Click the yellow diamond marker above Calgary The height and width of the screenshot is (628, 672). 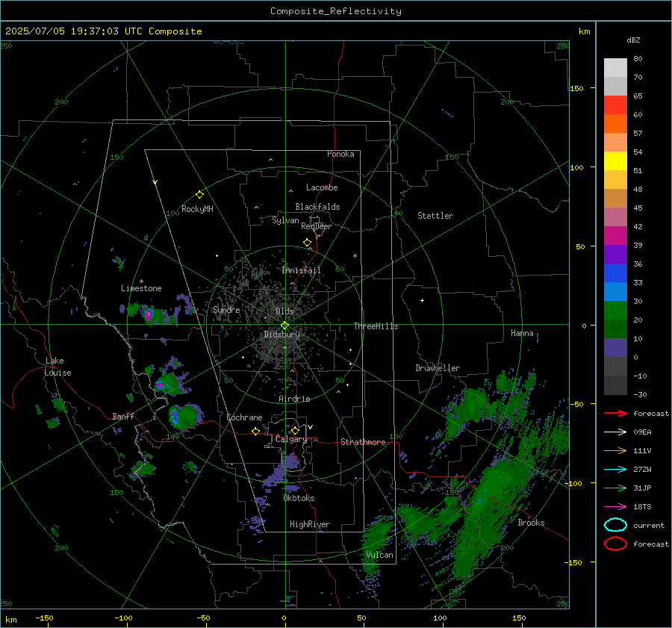coord(295,430)
